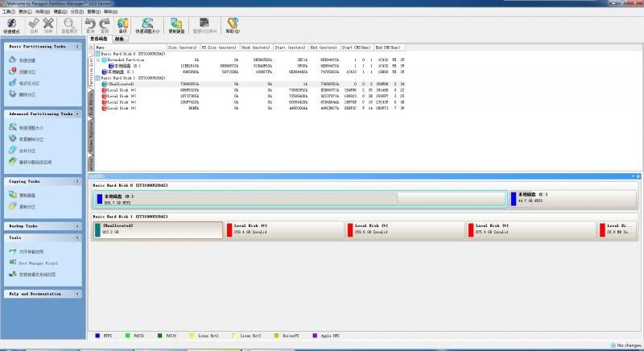
Task: Expand the Backup Tasks panel
Action: coord(78,226)
